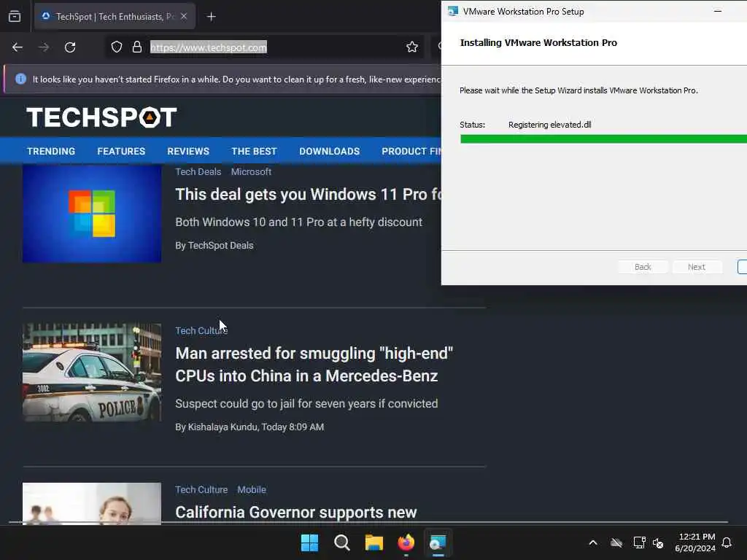Image resolution: width=747 pixels, height=560 pixels.
Task: Go forward in Firefox
Action: pyautogui.click(x=44, y=47)
